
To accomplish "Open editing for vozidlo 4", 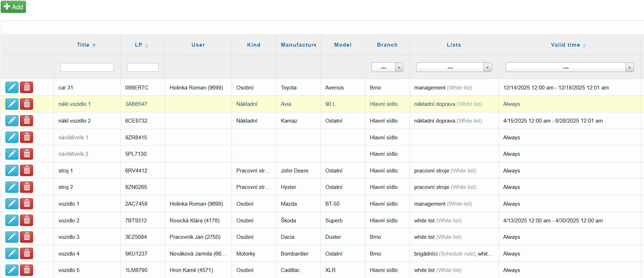I will (12, 253).
